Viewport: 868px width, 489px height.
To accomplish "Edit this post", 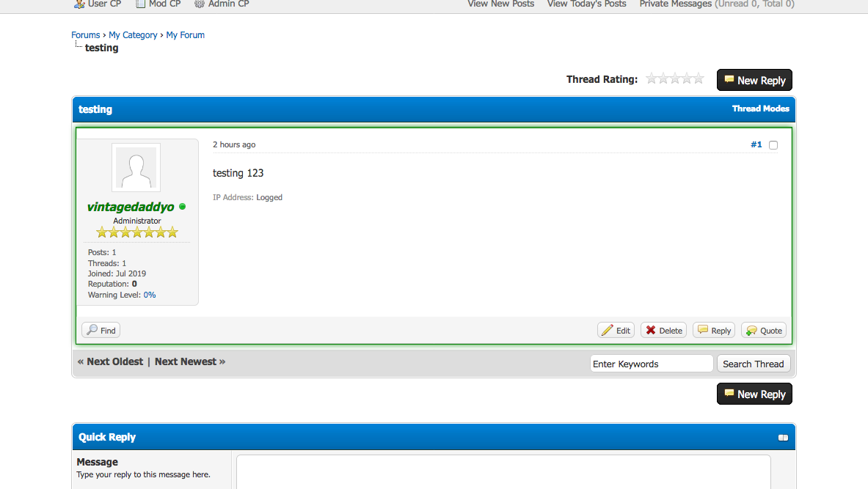I will 616,330.
